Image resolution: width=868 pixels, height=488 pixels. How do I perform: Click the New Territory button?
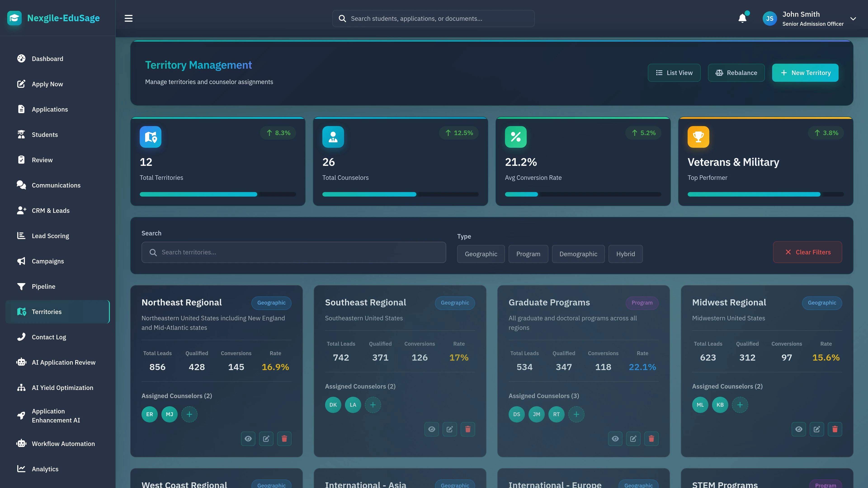point(805,73)
